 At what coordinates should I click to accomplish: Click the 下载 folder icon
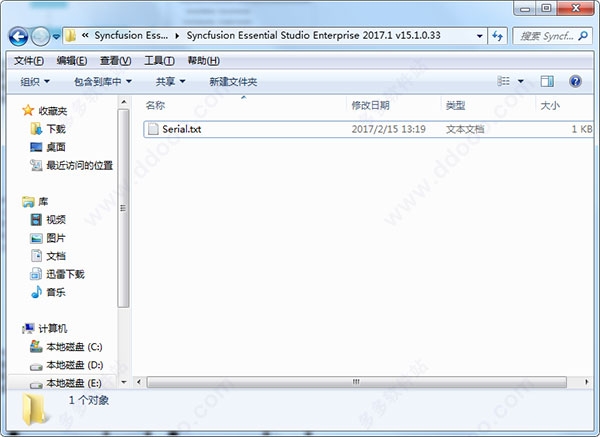click(36, 129)
